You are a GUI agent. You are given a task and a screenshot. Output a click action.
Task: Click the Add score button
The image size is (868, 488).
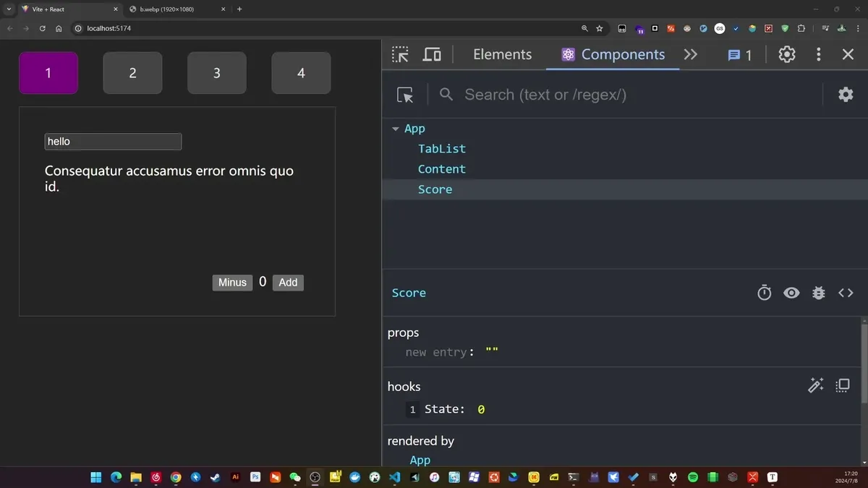(288, 283)
